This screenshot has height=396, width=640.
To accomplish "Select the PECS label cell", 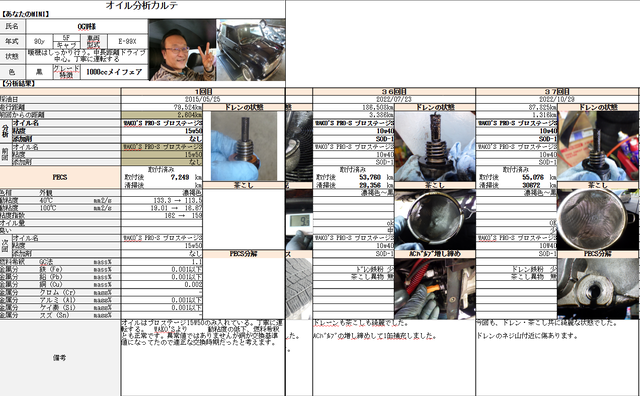I will 60,177.
